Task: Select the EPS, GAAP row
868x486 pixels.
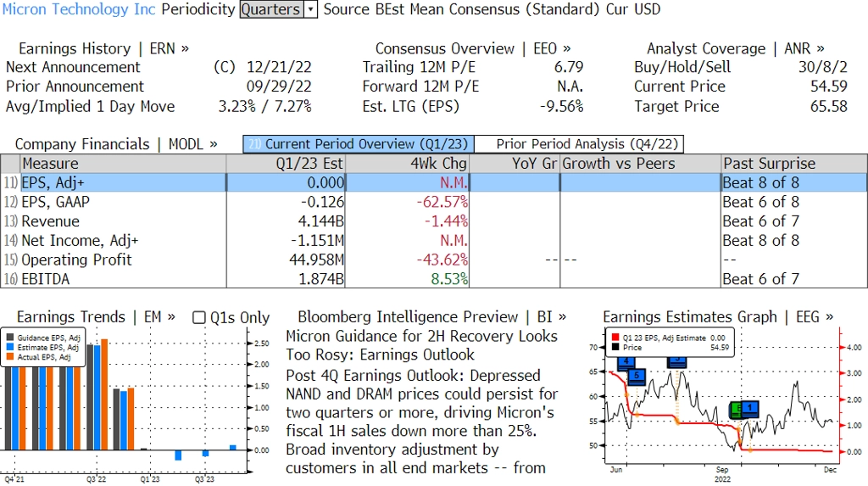Action: pyautogui.click(x=434, y=202)
